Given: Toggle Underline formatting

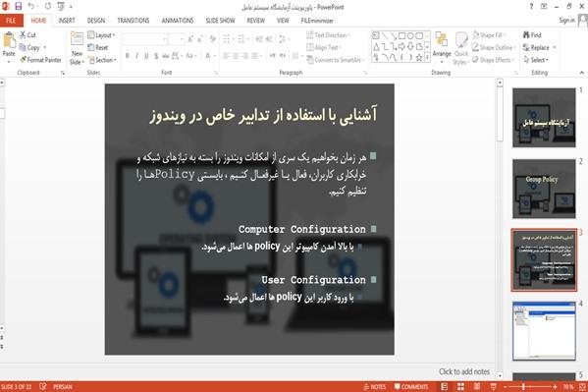Looking at the screenshot, I should (146, 56).
